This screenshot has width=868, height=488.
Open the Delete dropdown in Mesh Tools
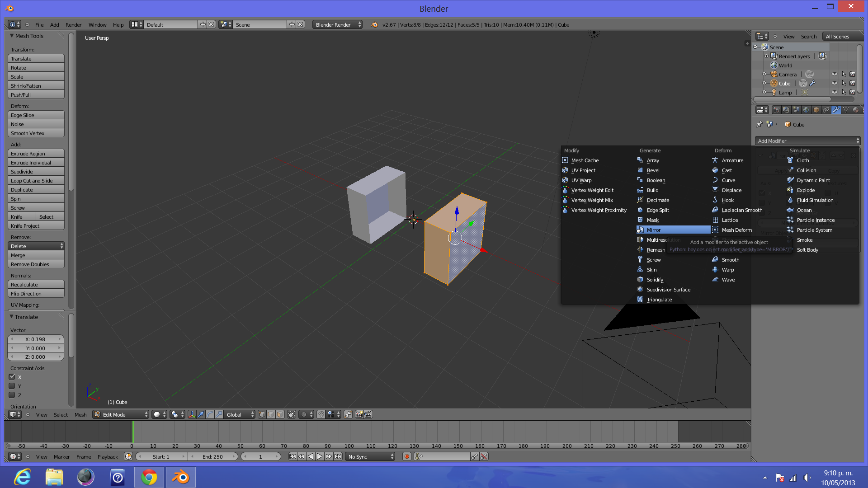pyautogui.click(x=36, y=246)
